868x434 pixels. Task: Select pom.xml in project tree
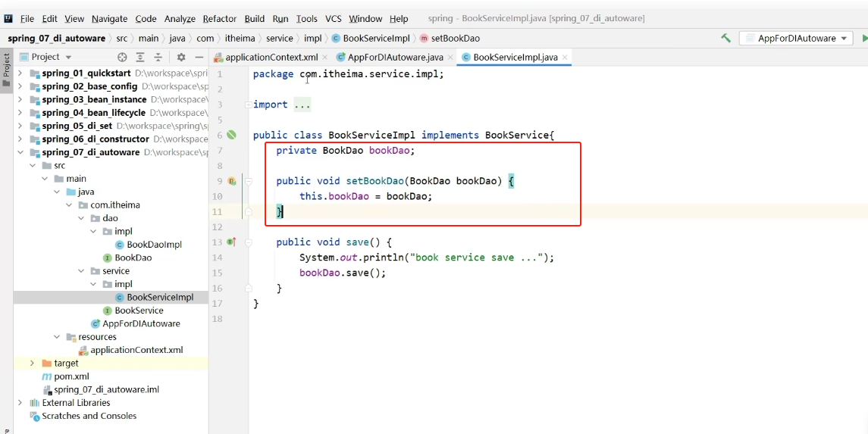pyautogui.click(x=65, y=376)
